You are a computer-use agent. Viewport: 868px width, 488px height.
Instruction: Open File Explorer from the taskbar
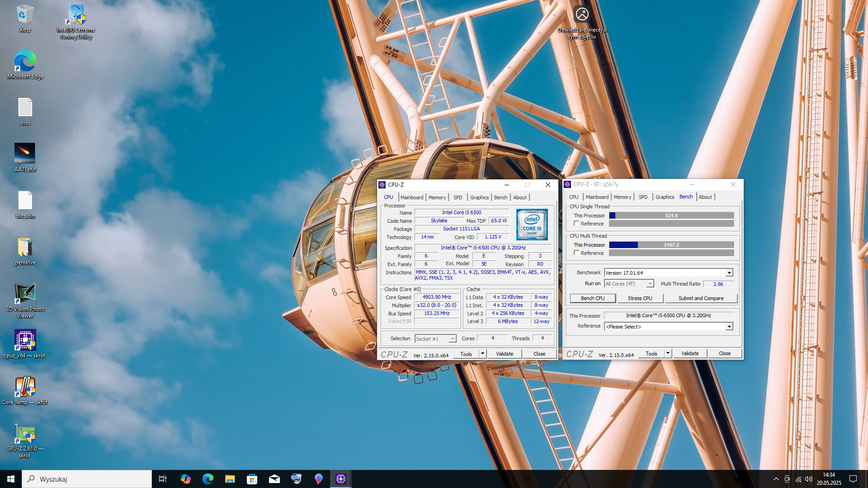click(x=230, y=479)
